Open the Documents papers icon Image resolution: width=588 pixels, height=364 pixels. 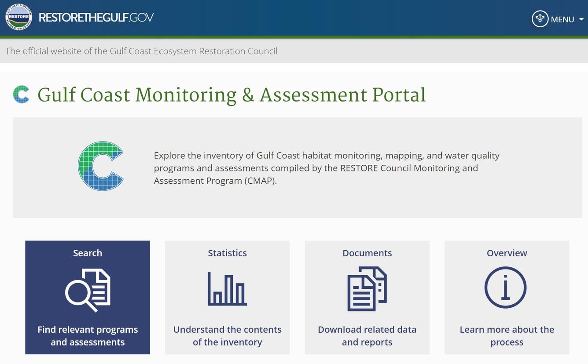pyautogui.click(x=367, y=288)
